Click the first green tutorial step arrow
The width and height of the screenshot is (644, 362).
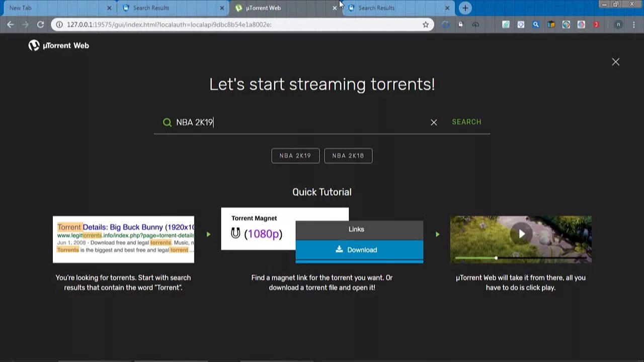point(208,234)
